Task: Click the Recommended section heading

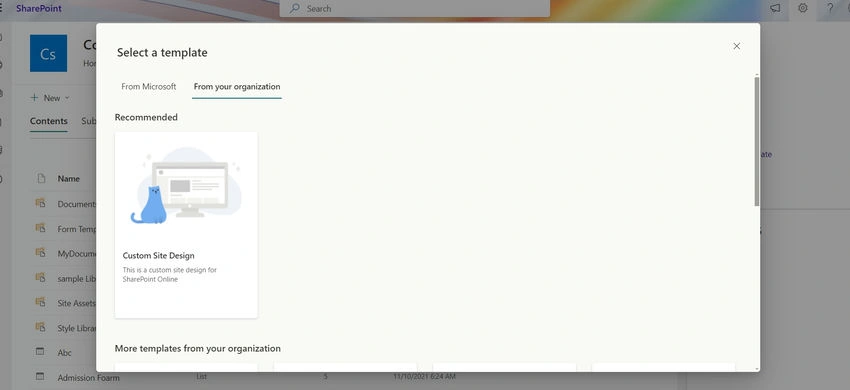Action: (146, 117)
